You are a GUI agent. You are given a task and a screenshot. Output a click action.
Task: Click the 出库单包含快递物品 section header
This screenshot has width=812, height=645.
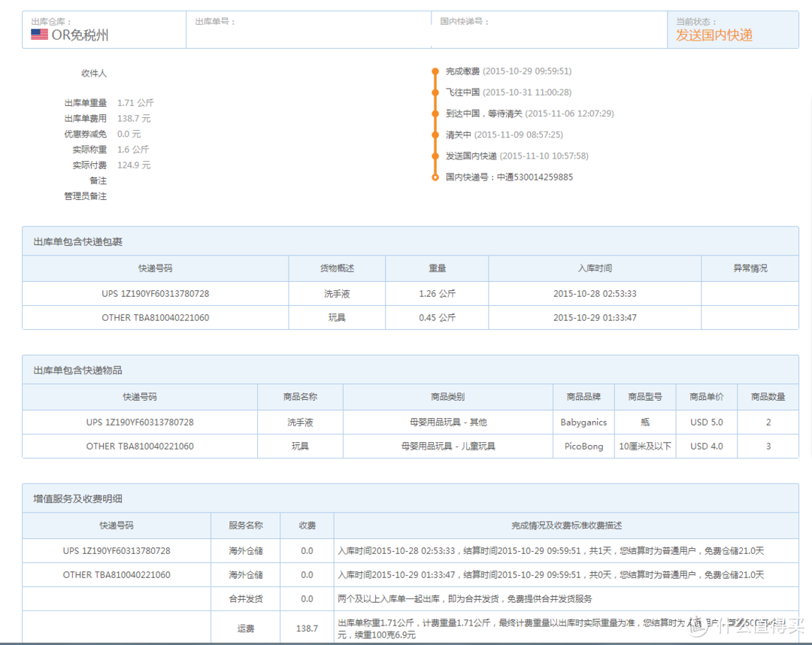point(411,370)
